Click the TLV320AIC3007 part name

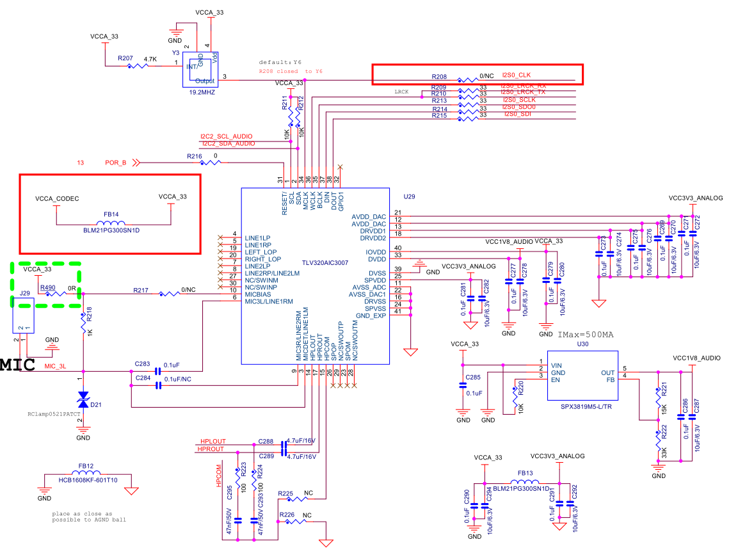(x=325, y=263)
